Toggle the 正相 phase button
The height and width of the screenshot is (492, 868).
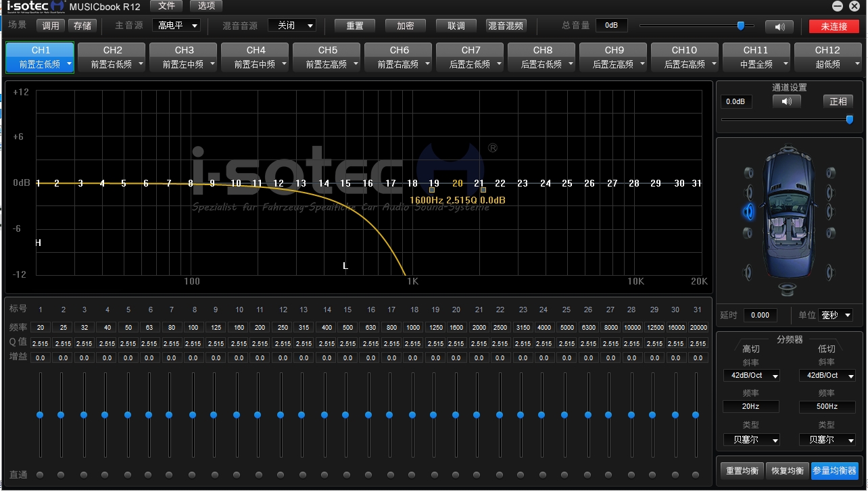click(838, 101)
